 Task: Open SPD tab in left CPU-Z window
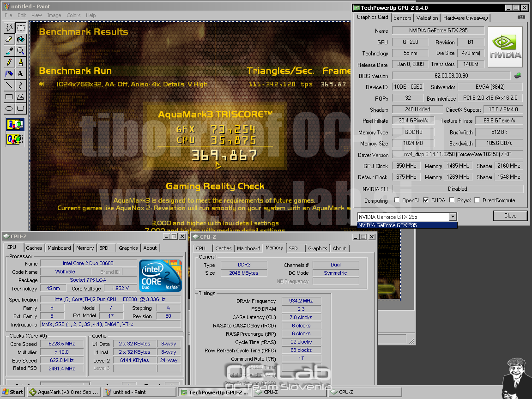[104, 248]
